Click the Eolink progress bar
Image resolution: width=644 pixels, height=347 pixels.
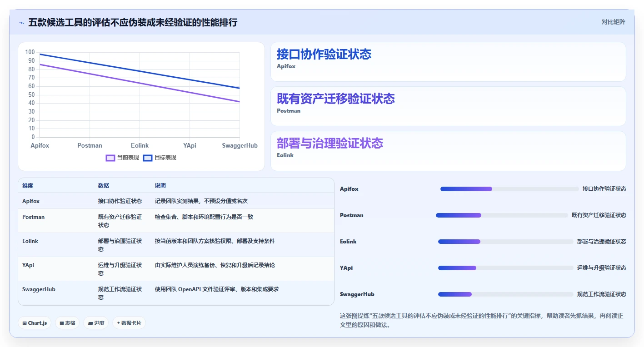(506, 242)
